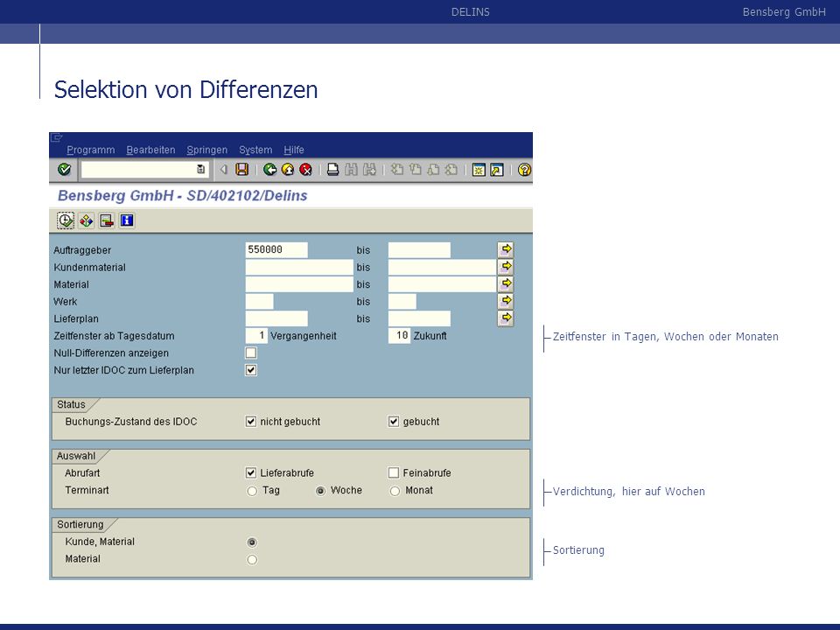Image resolution: width=840 pixels, height=630 pixels.
Task: Uncheck the Lieferabrufe checkbox
Action: tap(251, 472)
